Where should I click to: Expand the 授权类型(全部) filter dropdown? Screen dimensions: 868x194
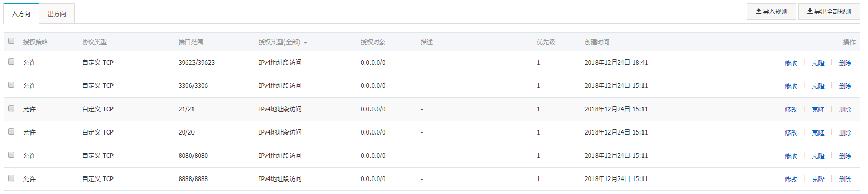[x=283, y=42]
